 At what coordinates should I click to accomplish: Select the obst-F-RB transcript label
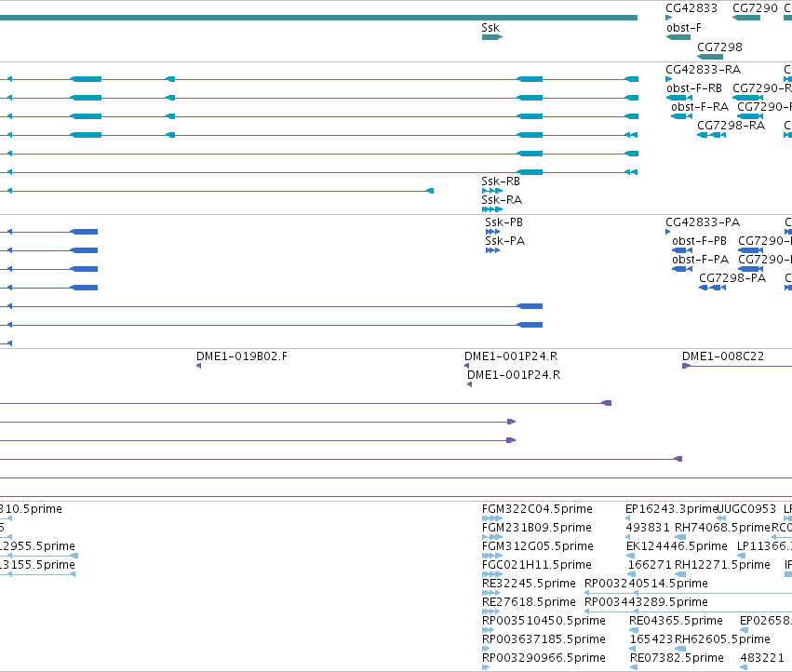(694, 88)
